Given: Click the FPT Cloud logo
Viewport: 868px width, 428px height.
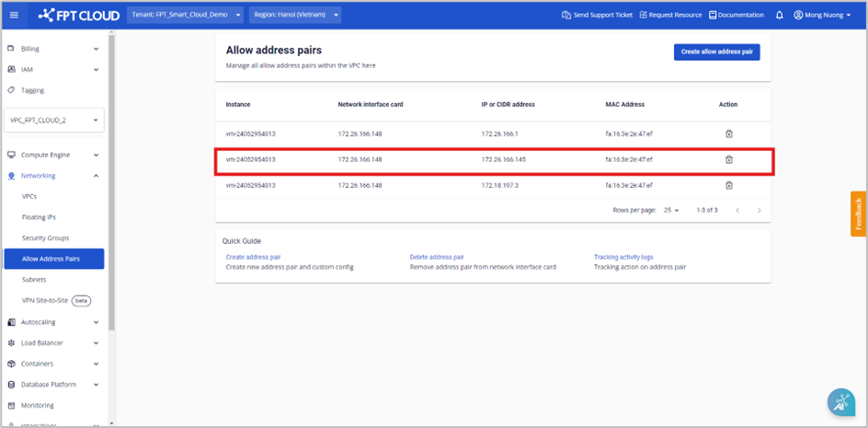Looking at the screenshot, I should click(78, 16).
